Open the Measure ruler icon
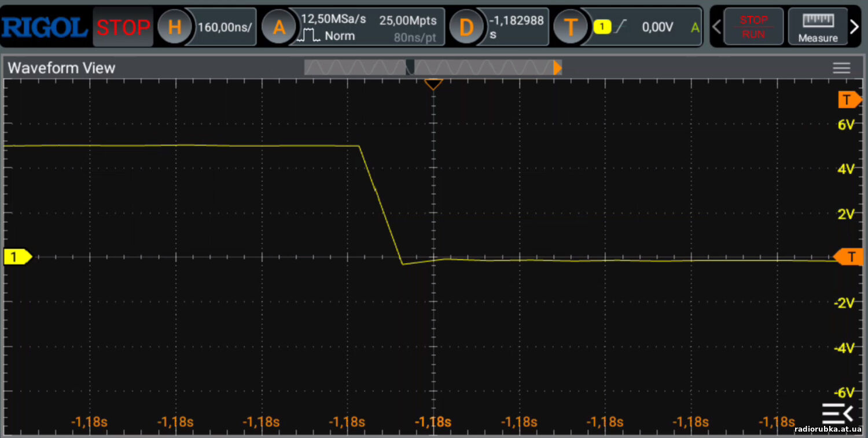The height and width of the screenshot is (438, 868). [x=818, y=27]
